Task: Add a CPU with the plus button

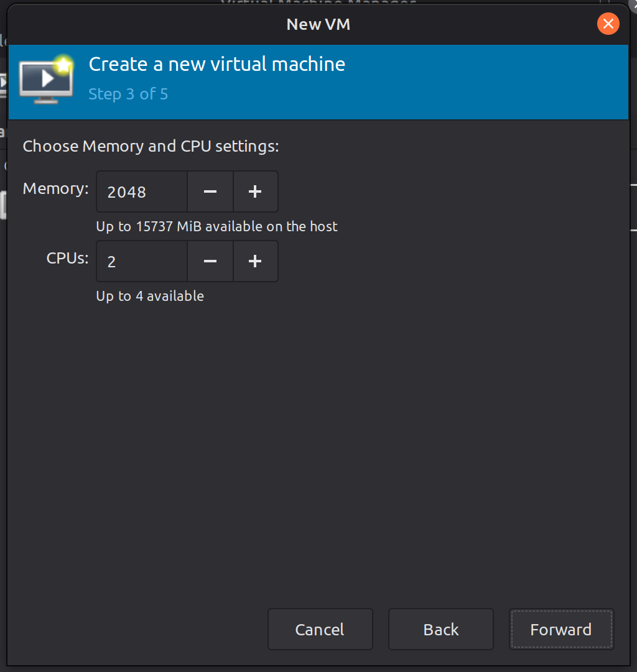Action: (255, 262)
